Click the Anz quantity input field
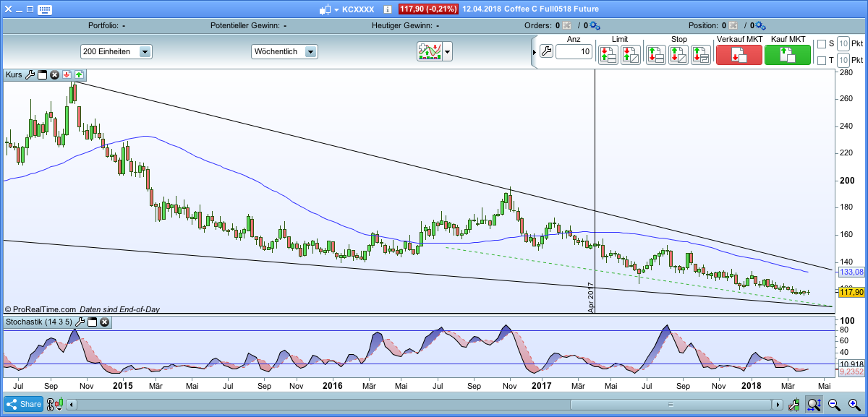 coord(574,51)
